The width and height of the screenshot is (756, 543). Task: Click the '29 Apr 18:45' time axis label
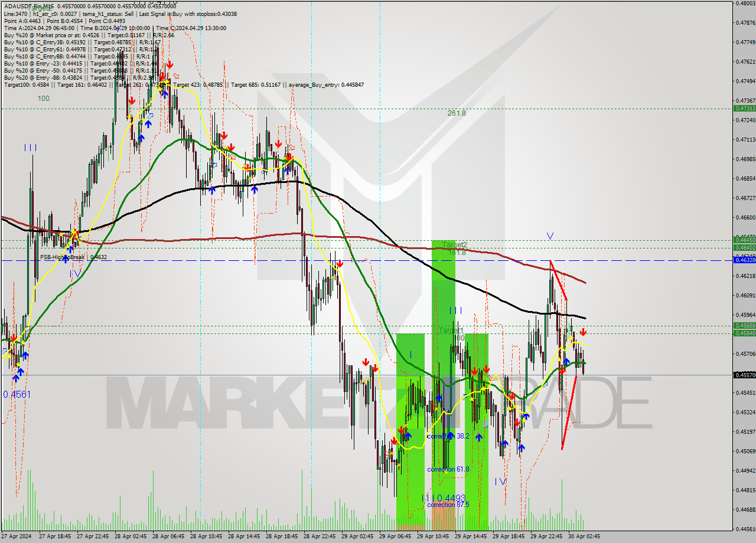pos(507,537)
